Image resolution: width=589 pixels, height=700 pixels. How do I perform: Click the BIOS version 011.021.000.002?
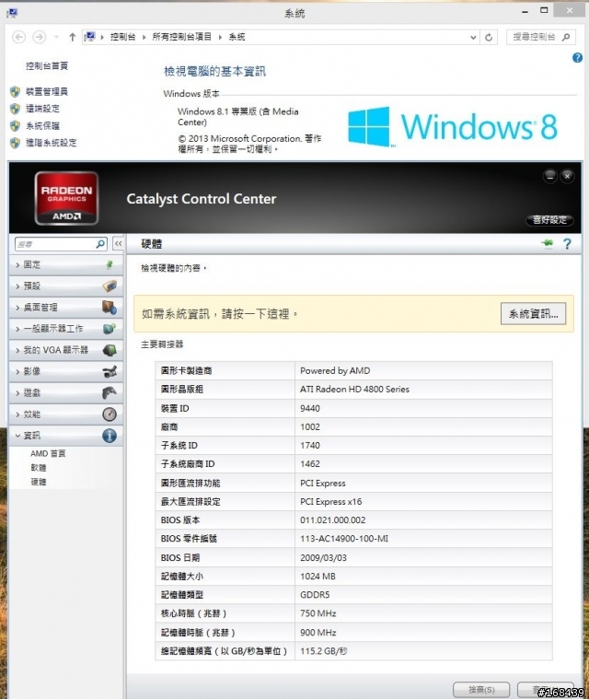click(x=333, y=520)
